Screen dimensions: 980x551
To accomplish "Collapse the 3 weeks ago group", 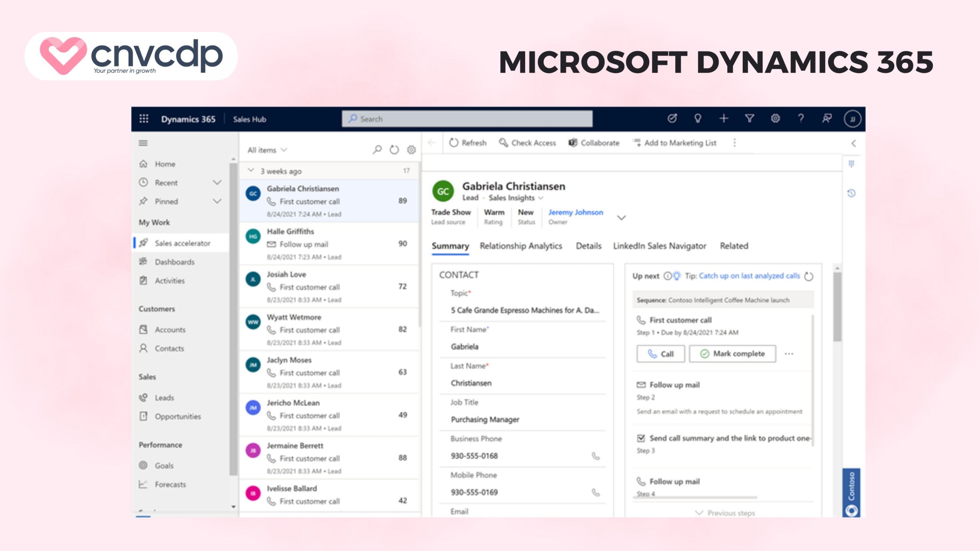I will pyautogui.click(x=252, y=171).
